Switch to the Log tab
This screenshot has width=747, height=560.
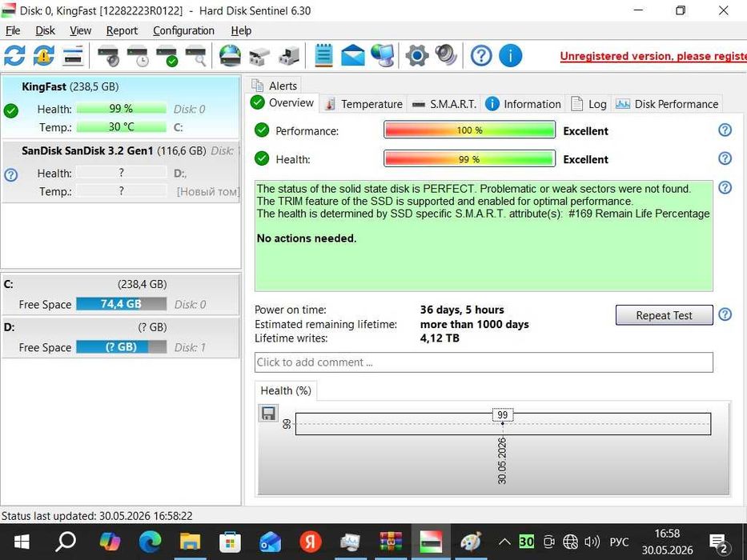point(588,104)
